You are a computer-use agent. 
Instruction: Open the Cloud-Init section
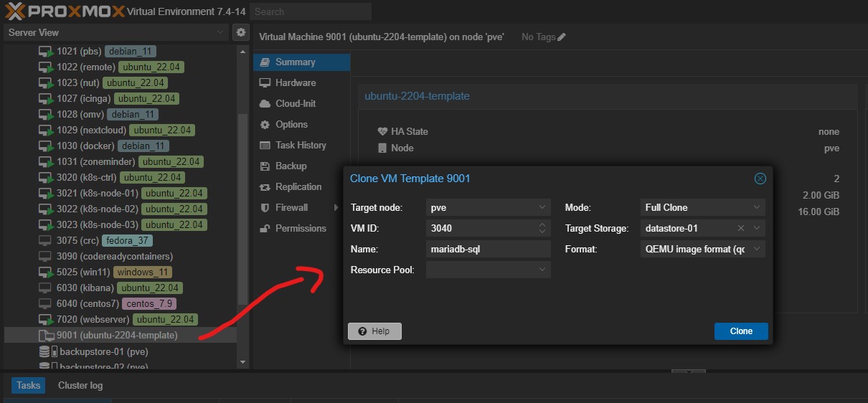[x=295, y=103]
